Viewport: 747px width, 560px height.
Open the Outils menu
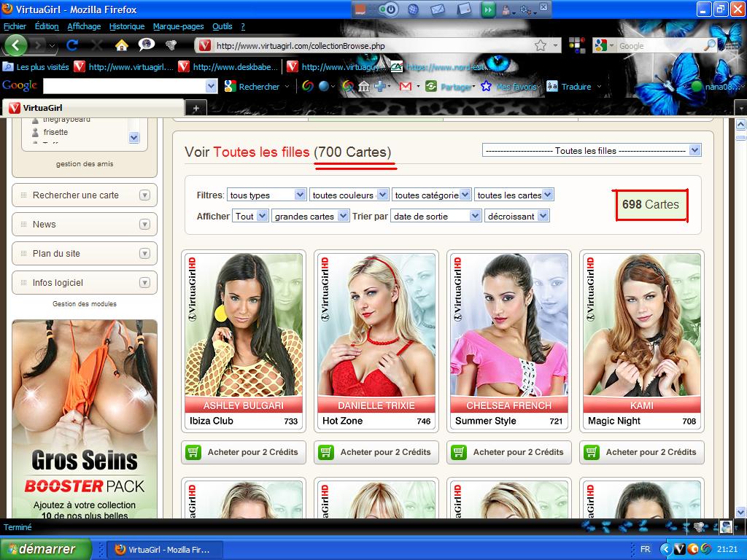(x=222, y=26)
